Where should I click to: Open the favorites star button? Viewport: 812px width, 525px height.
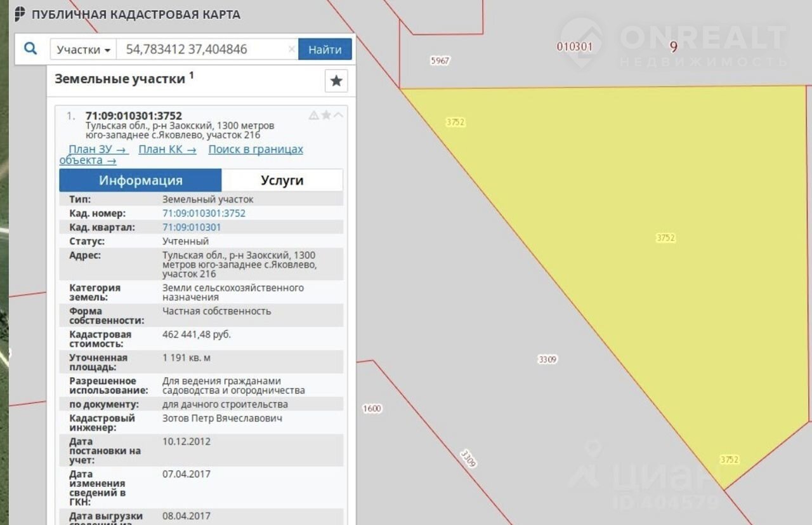tap(336, 81)
